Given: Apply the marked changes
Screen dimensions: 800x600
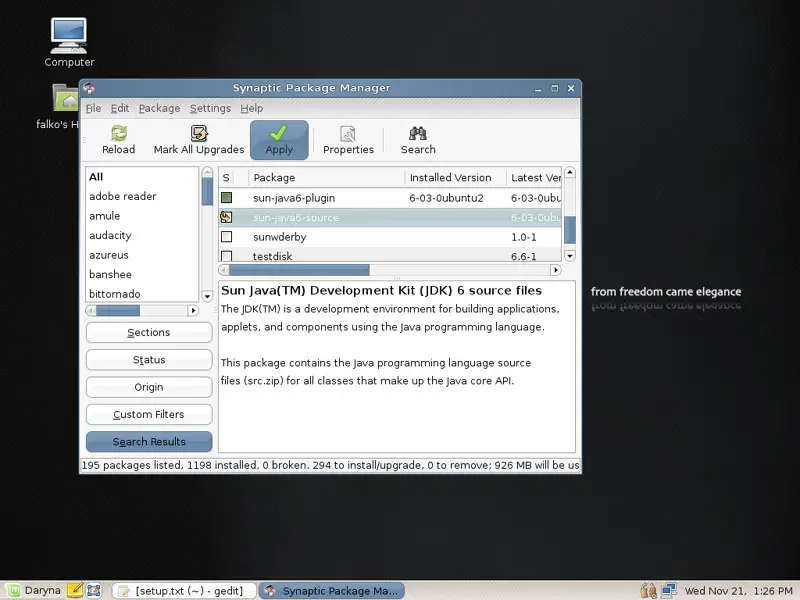Looking at the screenshot, I should coord(279,140).
